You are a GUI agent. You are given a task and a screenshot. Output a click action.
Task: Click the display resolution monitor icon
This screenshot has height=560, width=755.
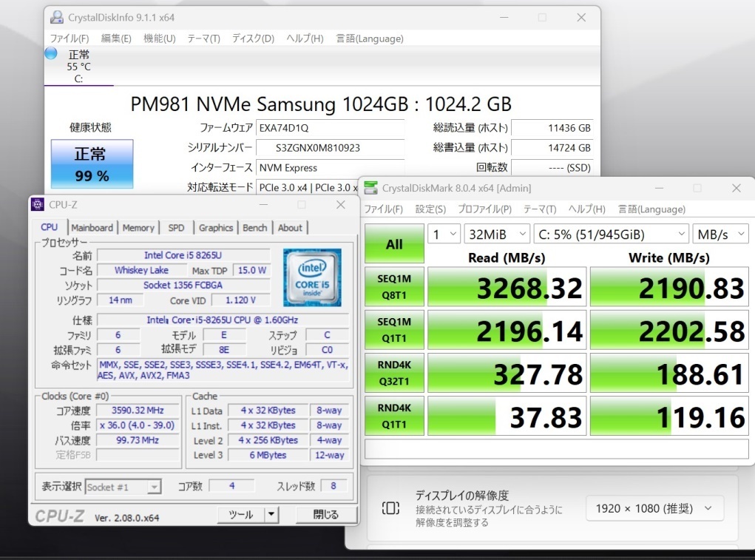(390, 508)
